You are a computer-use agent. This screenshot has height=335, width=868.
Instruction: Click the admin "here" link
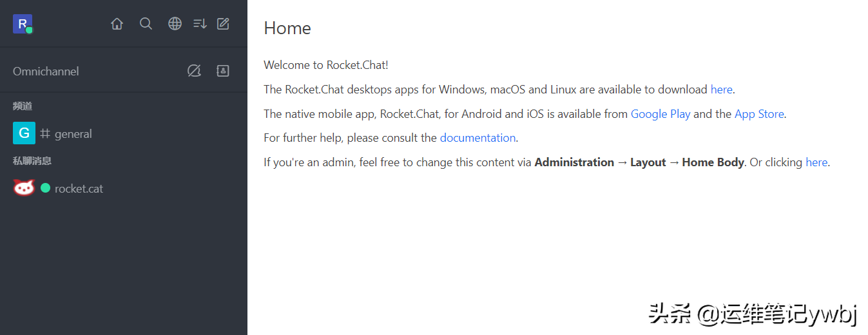(x=816, y=162)
